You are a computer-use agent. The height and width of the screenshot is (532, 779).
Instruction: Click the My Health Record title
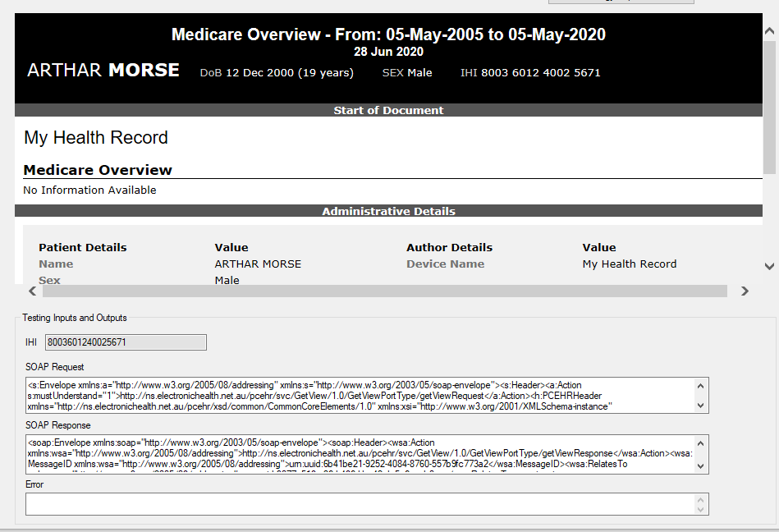[x=96, y=137]
